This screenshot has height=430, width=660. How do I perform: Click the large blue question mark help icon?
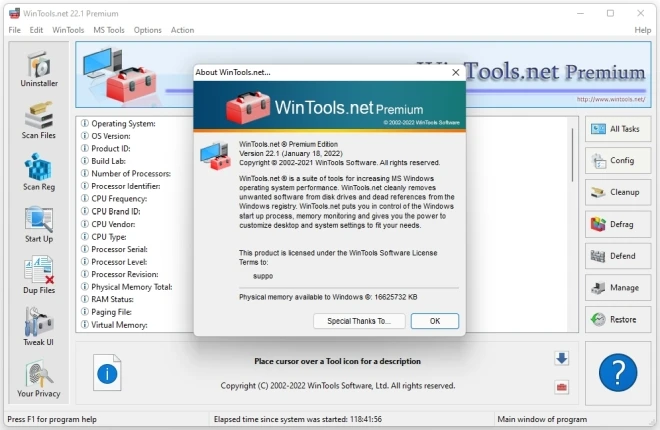[617, 373]
